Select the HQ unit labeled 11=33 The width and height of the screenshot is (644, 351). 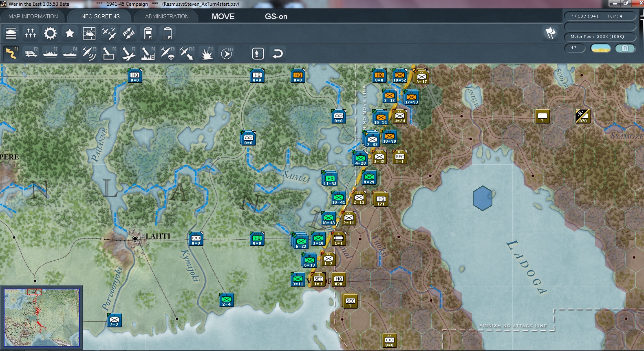point(330,179)
